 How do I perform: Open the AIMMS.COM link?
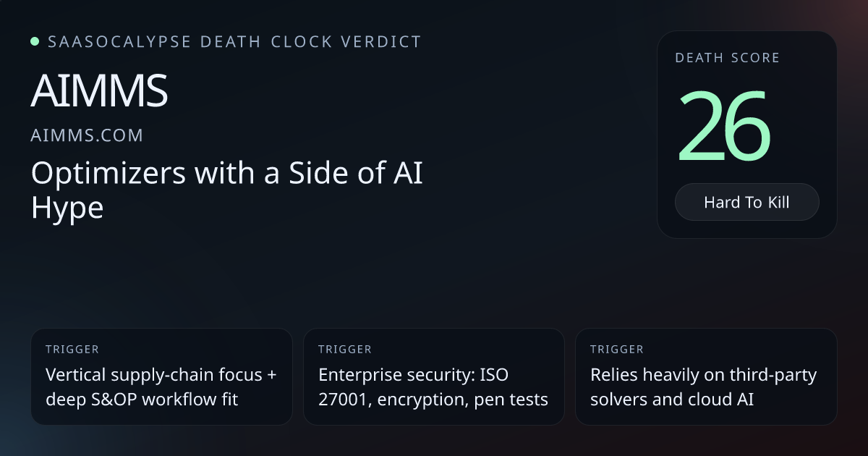tap(88, 135)
